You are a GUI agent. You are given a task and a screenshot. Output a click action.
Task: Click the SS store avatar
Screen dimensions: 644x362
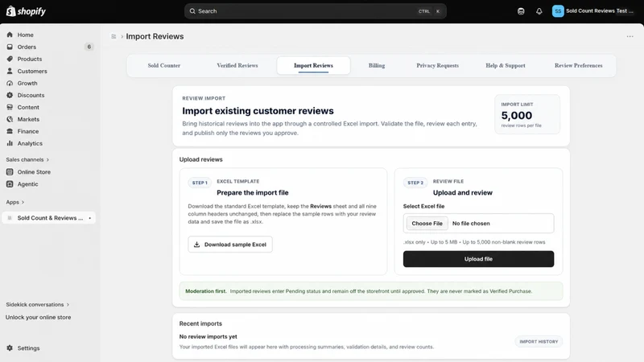coord(558,11)
